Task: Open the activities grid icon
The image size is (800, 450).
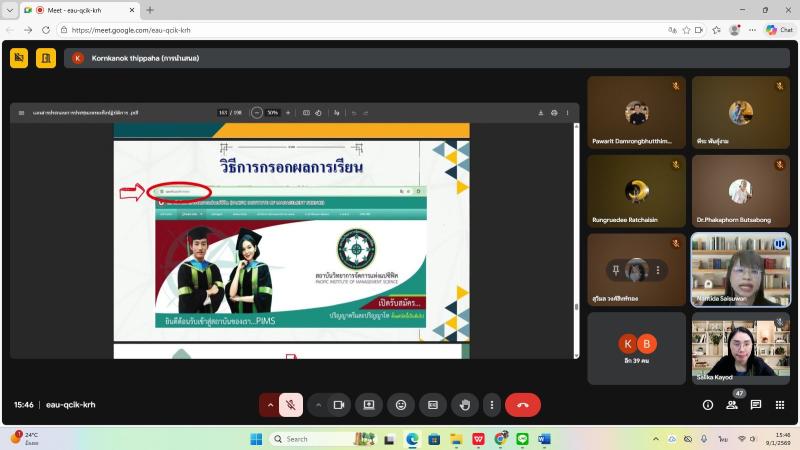Action: coord(780,405)
